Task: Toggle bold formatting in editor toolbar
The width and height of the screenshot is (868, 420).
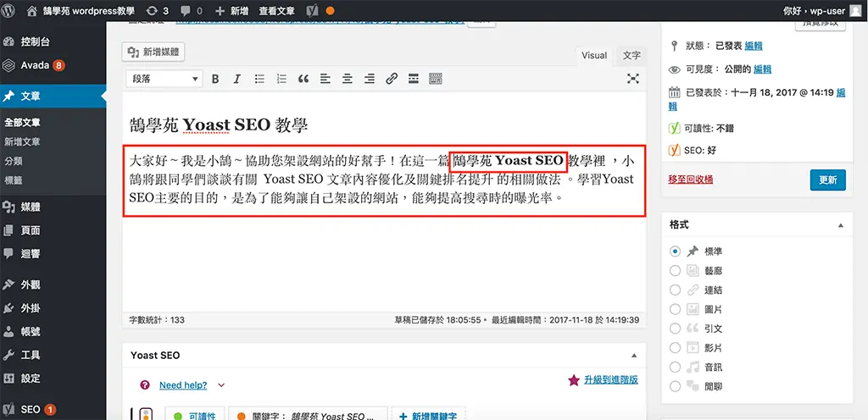Action: (x=215, y=79)
